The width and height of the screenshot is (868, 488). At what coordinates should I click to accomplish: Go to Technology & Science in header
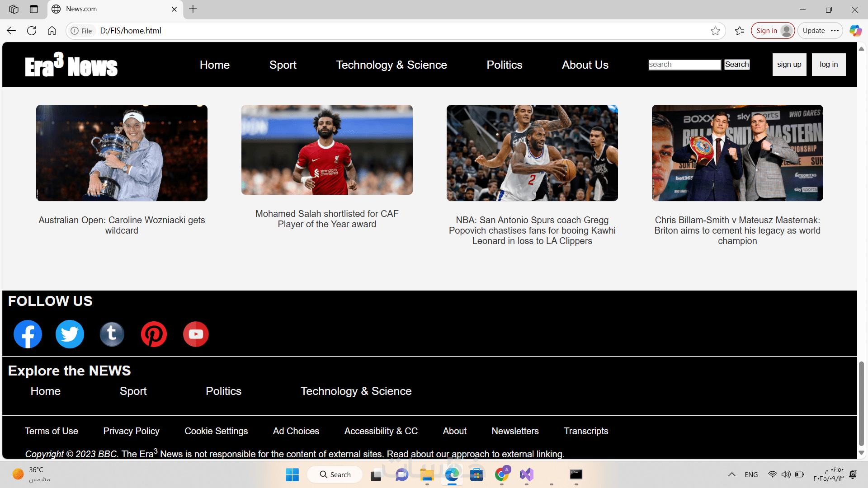392,65
